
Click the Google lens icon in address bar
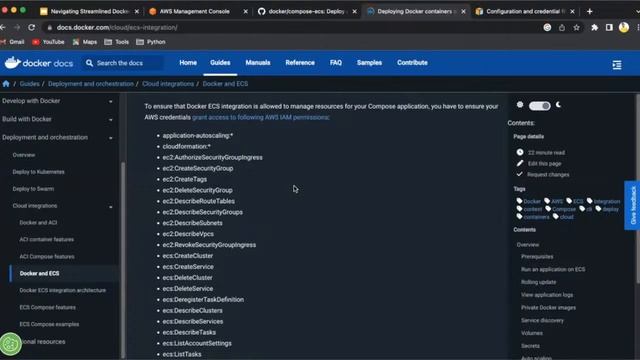547,27
